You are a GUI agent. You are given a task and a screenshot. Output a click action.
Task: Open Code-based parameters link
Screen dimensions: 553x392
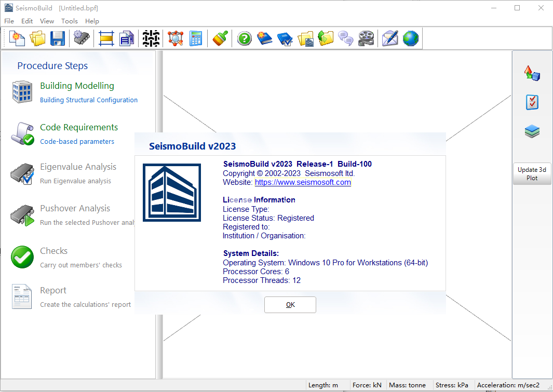[77, 141]
